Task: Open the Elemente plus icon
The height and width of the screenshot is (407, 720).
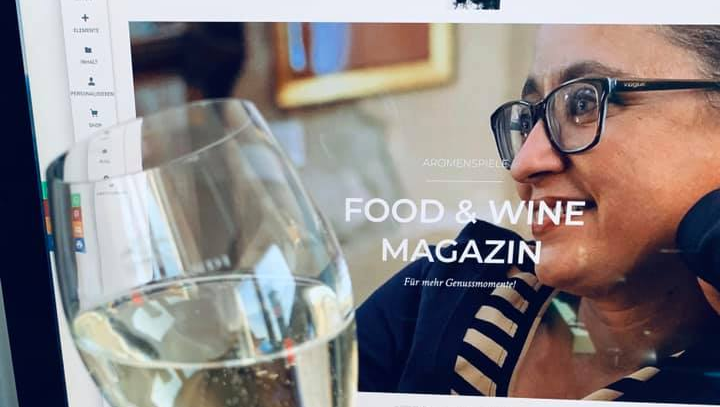Action: pyautogui.click(x=85, y=18)
